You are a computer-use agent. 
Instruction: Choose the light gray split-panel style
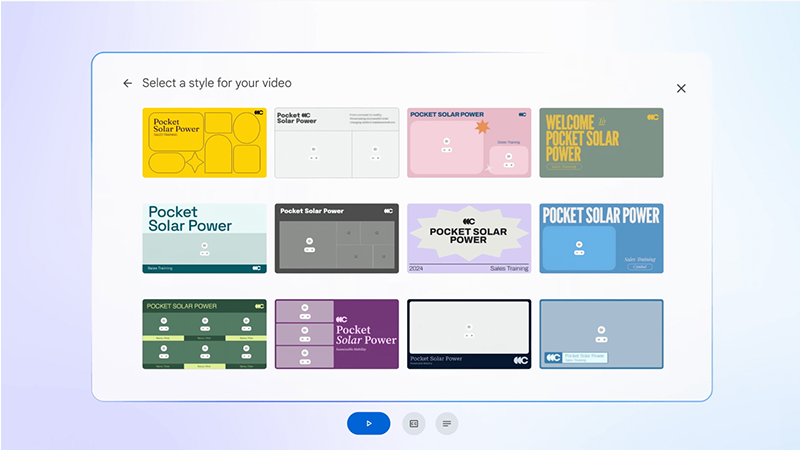[337, 143]
